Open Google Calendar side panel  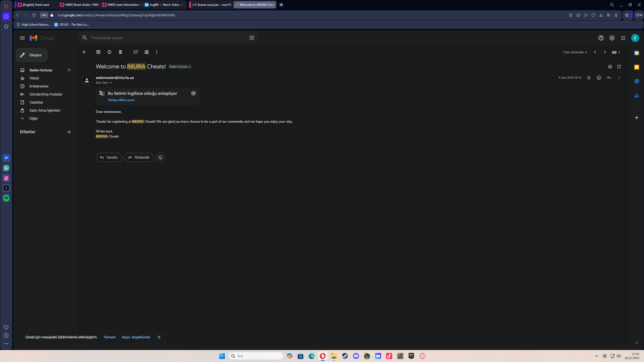(x=637, y=53)
